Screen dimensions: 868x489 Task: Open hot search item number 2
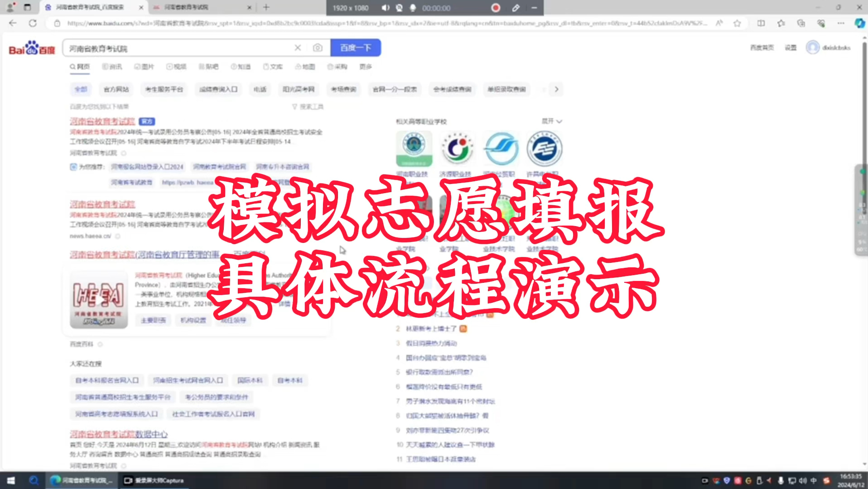(x=431, y=329)
